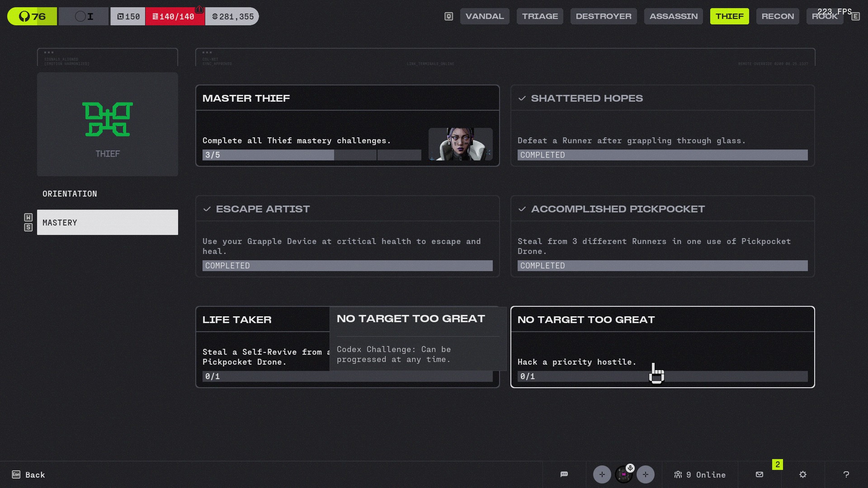
Task: Click the level 76 player badge
Action: click(32, 16)
